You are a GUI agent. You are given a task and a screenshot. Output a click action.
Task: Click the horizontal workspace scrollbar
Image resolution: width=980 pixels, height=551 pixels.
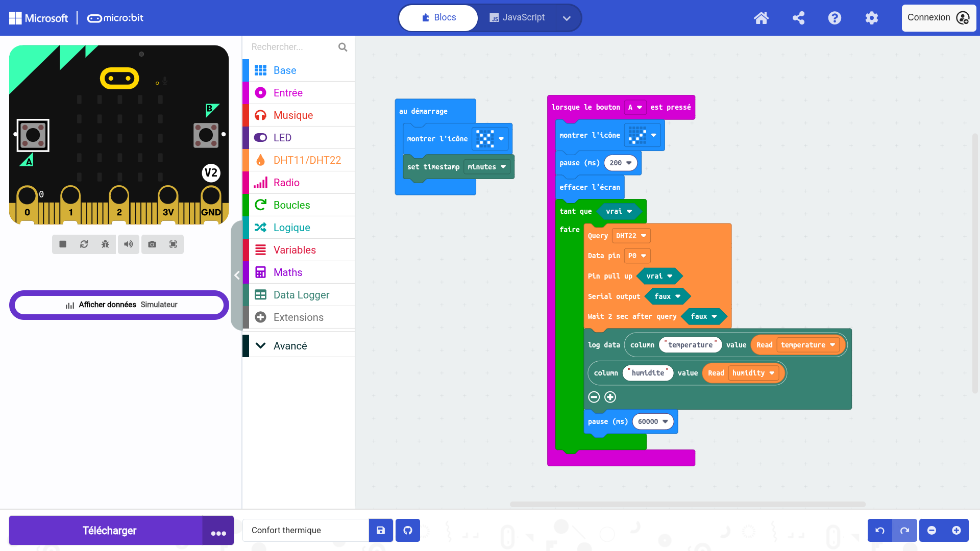click(x=687, y=504)
